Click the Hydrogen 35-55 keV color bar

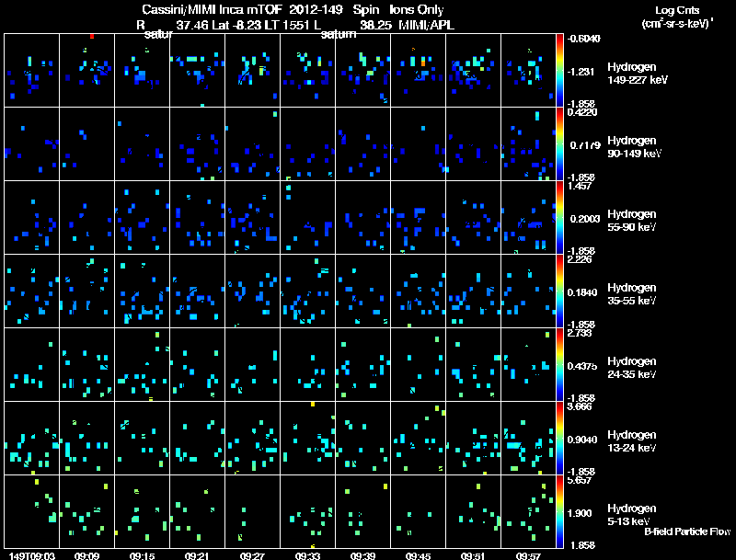coord(559,291)
